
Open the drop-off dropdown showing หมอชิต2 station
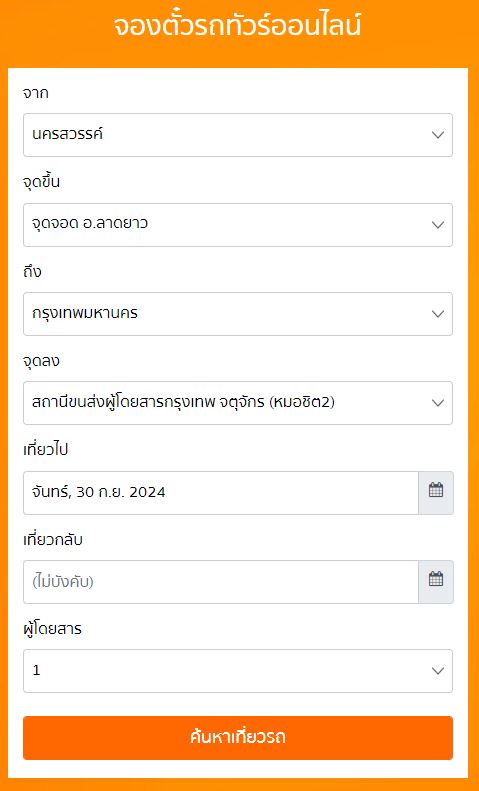pyautogui.click(x=238, y=403)
